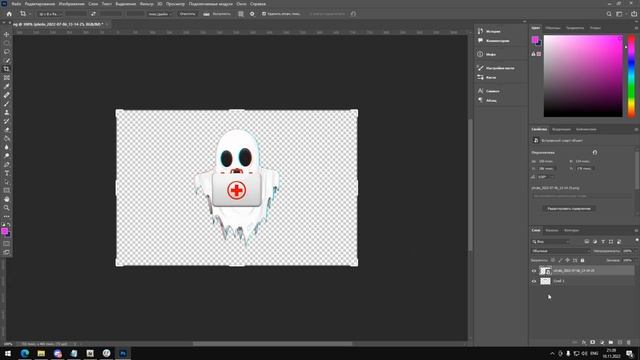Open the History panel icon
The height and width of the screenshot is (360, 640).
(480, 31)
